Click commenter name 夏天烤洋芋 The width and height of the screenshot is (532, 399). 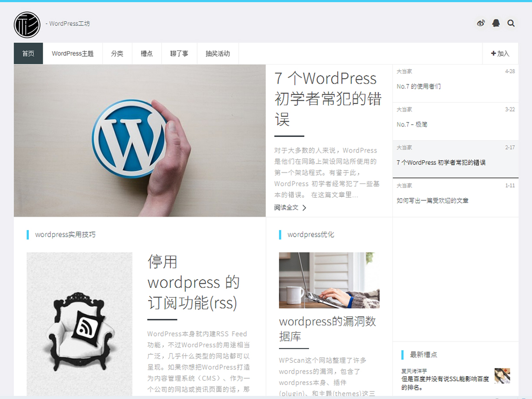tap(414, 371)
